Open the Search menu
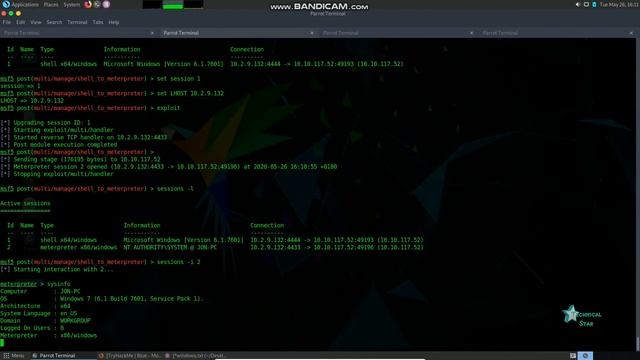The image size is (640, 360). [x=54, y=22]
